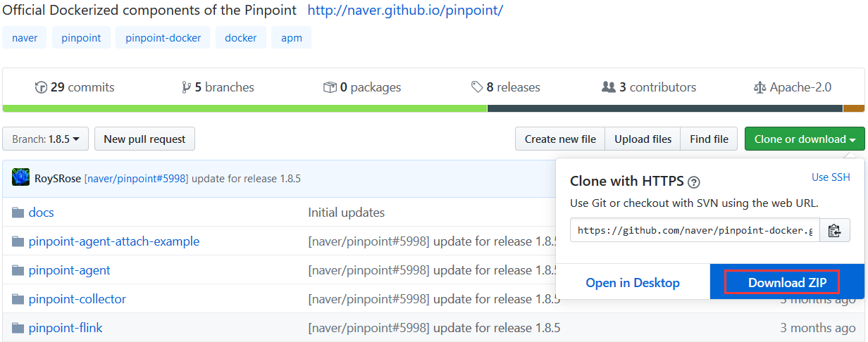Screen dimensions: 868x342
Task: Select the clone URL text field
Action: [x=695, y=230]
